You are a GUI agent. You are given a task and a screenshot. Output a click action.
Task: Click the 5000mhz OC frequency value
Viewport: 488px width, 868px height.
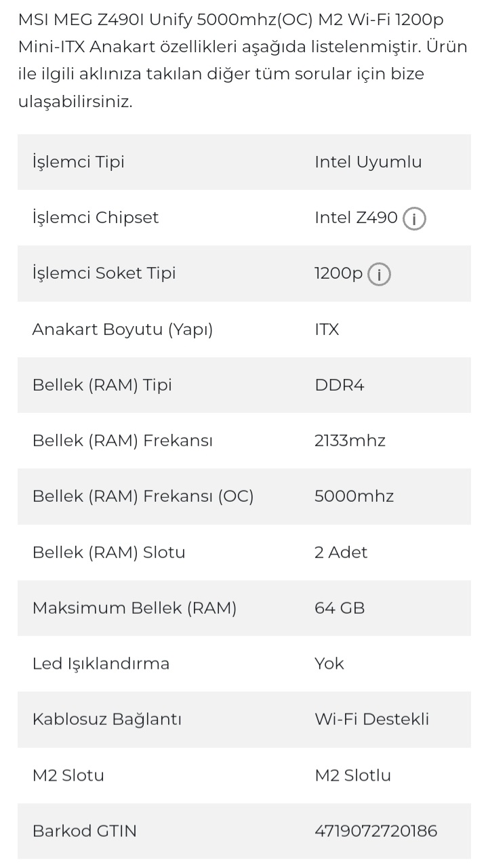pyautogui.click(x=354, y=496)
